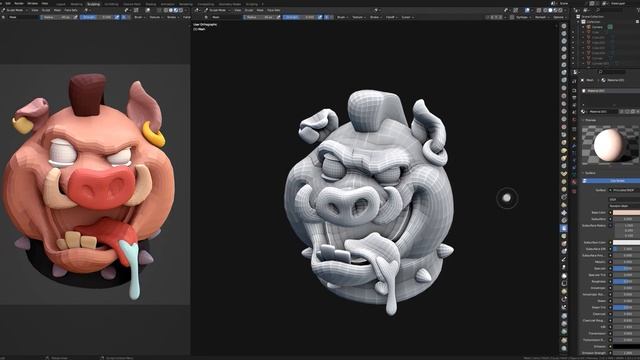Enable the Dyntopo checkbox

(512, 18)
